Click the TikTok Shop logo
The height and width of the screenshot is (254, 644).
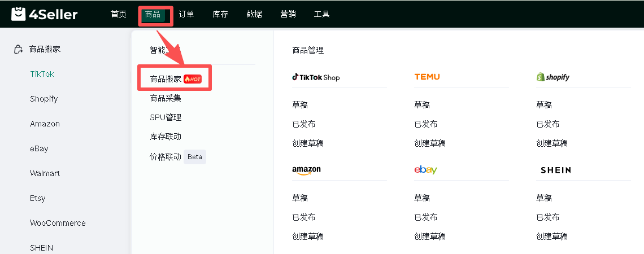(x=316, y=77)
